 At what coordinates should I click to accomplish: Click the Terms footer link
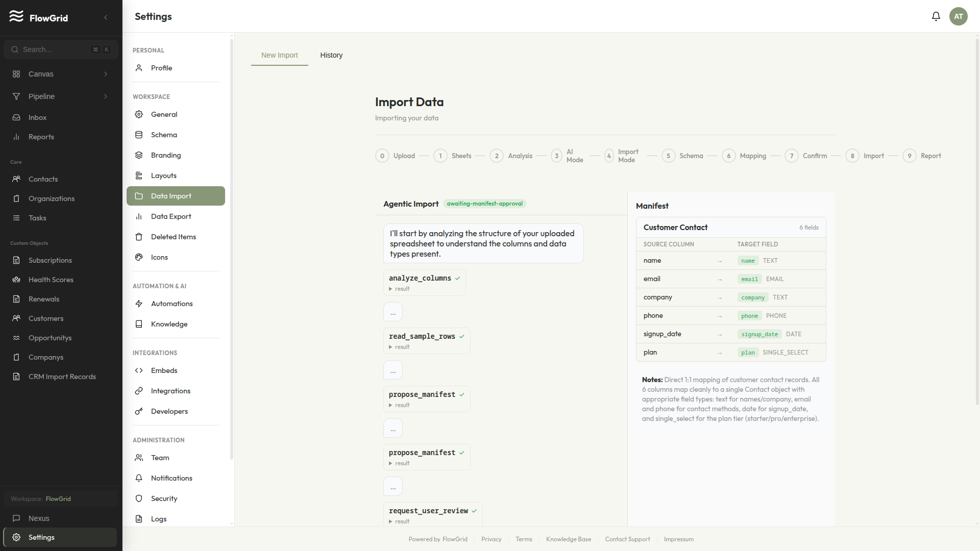pos(524,539)
